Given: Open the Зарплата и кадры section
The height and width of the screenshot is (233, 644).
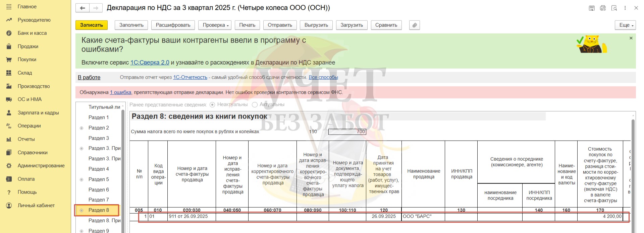Looking at the screenshot, I should (x=38, y=113).
